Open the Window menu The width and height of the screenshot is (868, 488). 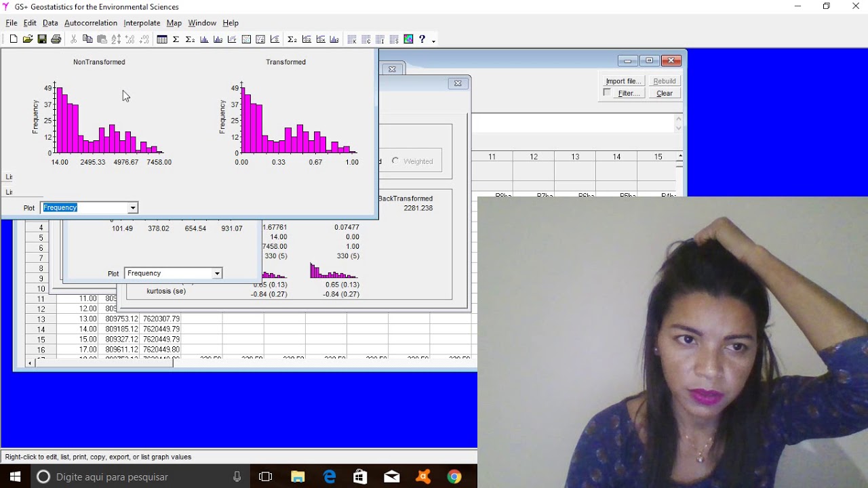(202, 23)
